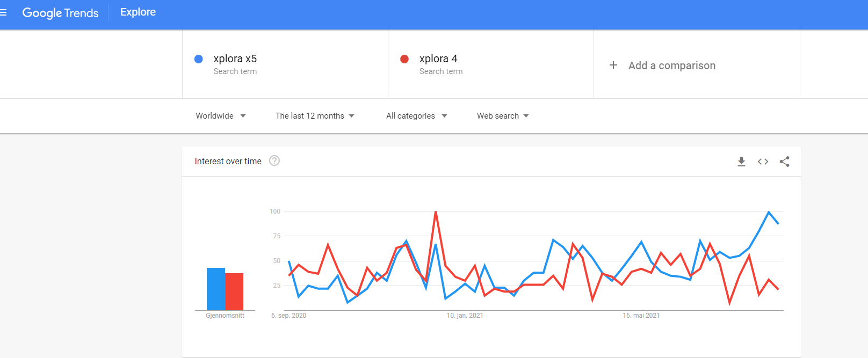Click the blue average bar
The image size is (868, 358).
pyautogui.click(x=216, y=289)
